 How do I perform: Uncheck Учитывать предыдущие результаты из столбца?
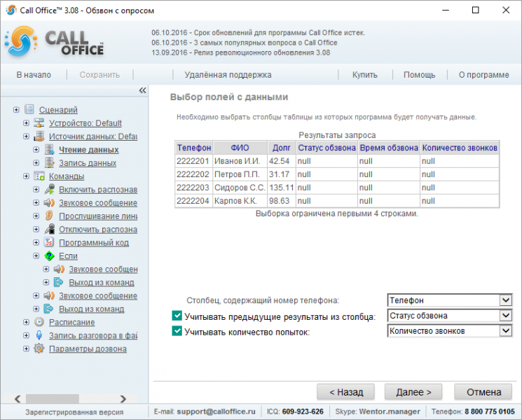[x=177, y=316]
